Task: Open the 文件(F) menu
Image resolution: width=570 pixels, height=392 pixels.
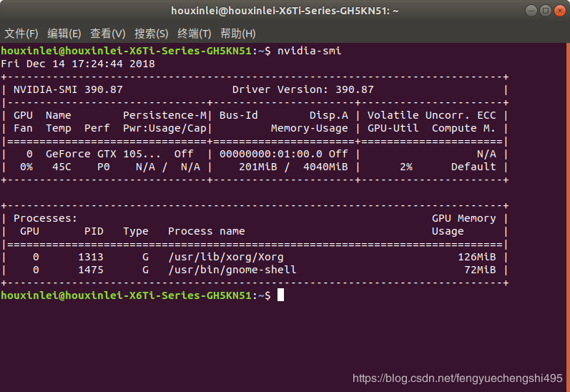Action: [x=21, y=34]
